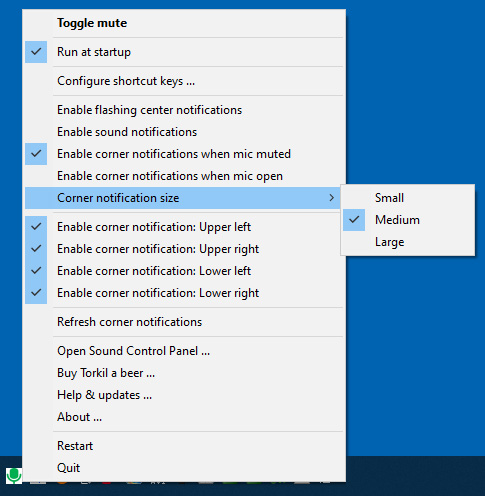Click Refresh corner notifications
Image resolution: width=485 pixels, height=496 pixels.
point(184,322)
